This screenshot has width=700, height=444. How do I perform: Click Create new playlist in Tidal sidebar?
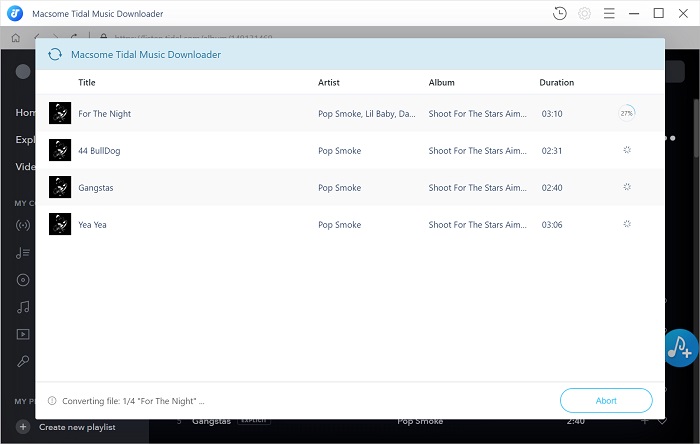pyautogui.click(x=77, y=427)
